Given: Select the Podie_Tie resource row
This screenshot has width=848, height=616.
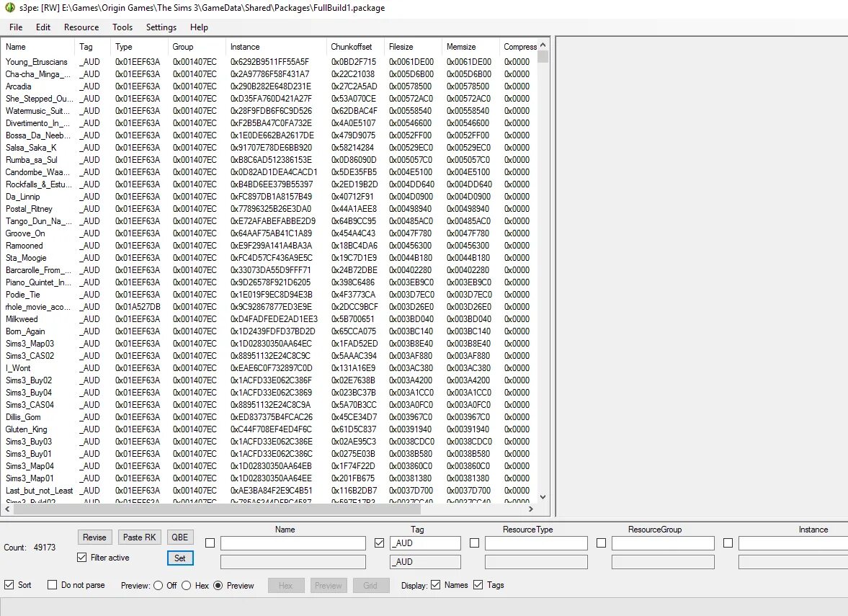Looking at the screenshot, I should click(x=269, y=295).
